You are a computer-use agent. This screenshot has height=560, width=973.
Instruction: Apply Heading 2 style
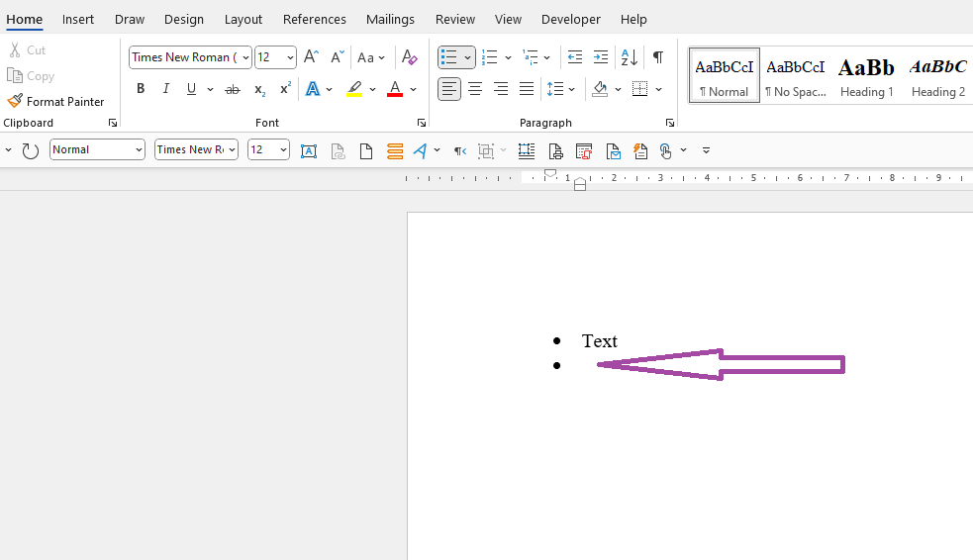(x=937, y=75)
